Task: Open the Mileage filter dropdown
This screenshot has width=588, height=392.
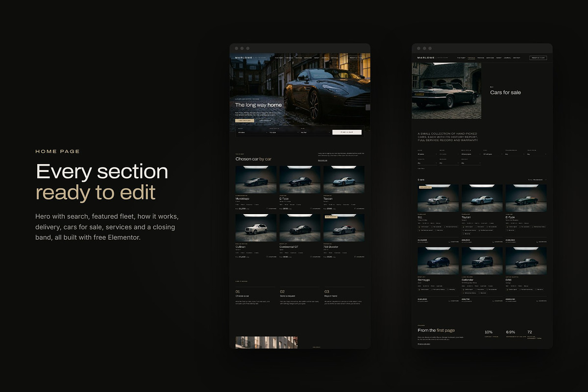Action: (x=449, y=163)
